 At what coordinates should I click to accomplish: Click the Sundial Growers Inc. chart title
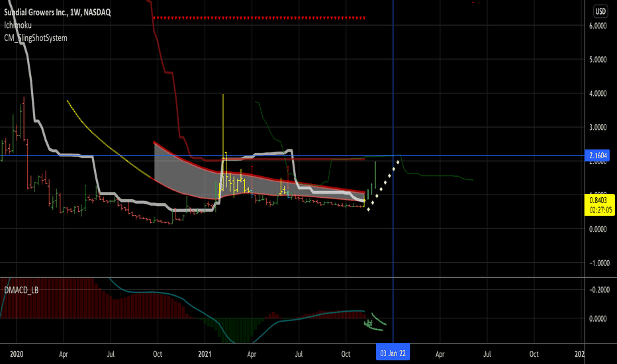[x=58, y=12]
